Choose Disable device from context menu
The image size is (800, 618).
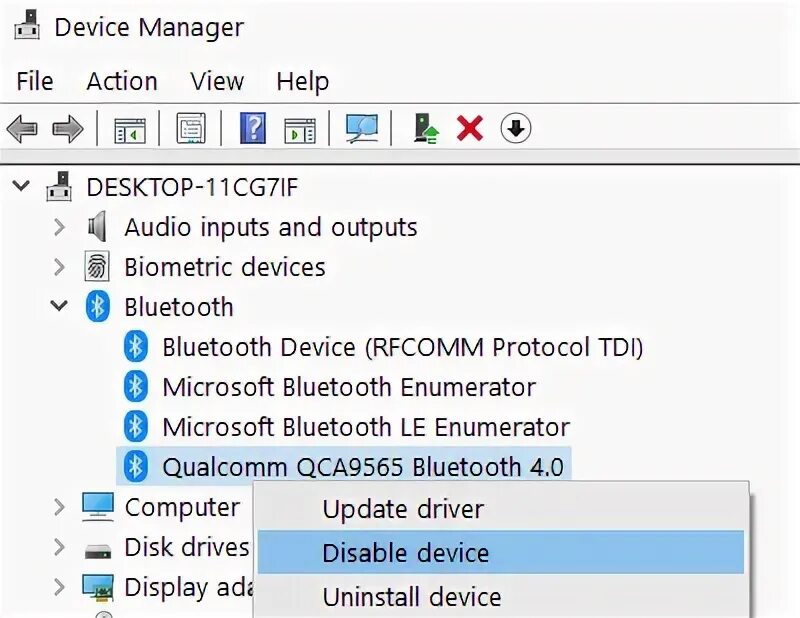501,553
